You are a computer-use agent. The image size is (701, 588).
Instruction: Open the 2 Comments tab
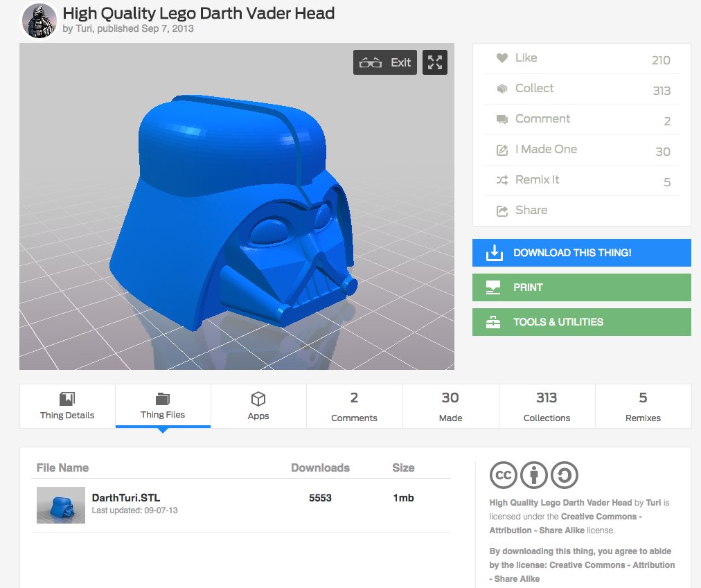[354, 406]
